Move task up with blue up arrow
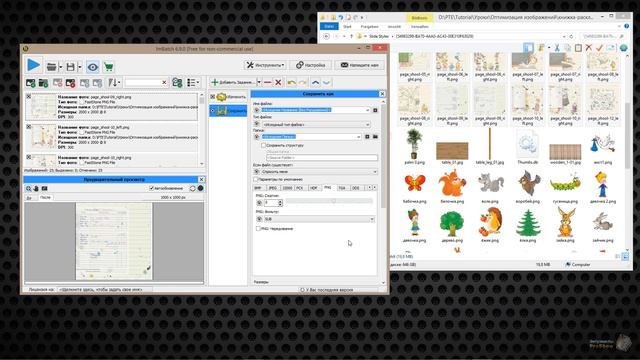Screen dimensions: 640x360 pyautogui.click(x=316, y=82)
